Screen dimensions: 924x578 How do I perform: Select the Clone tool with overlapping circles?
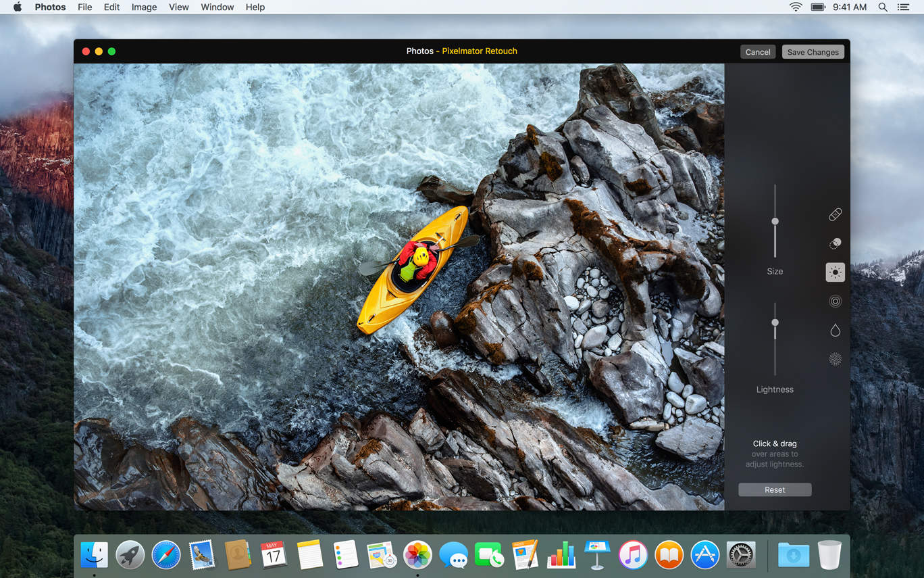(835, 243)
